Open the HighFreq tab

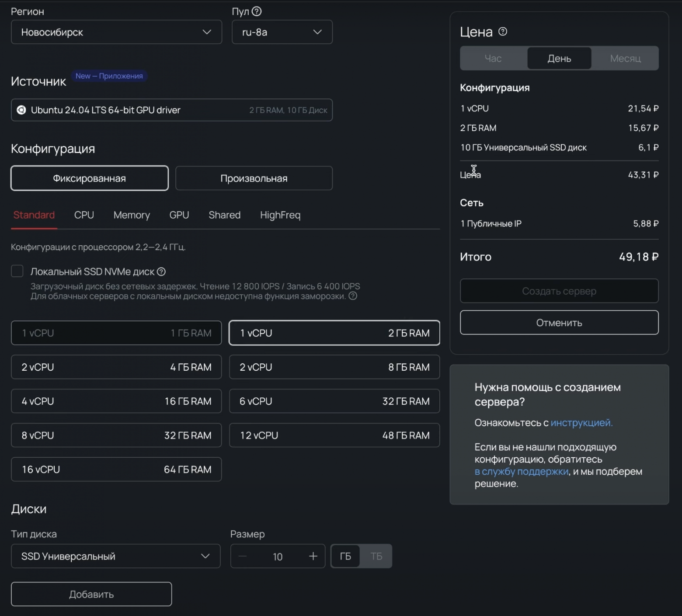(x=280, y=215)
